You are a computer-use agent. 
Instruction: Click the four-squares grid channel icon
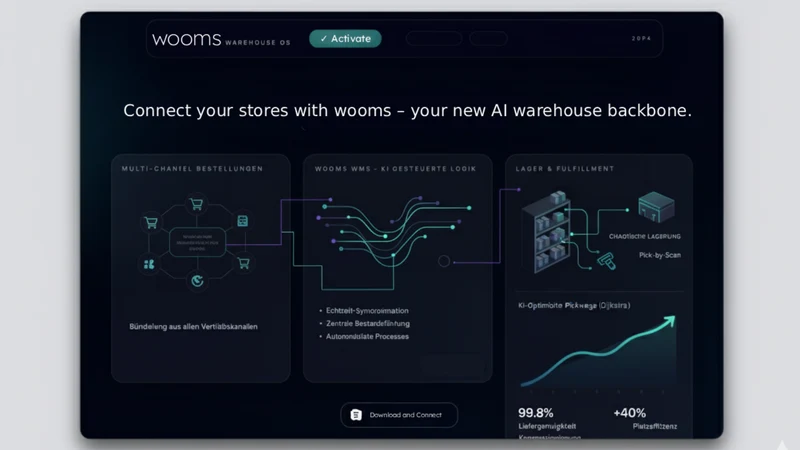tap(149, 264)
